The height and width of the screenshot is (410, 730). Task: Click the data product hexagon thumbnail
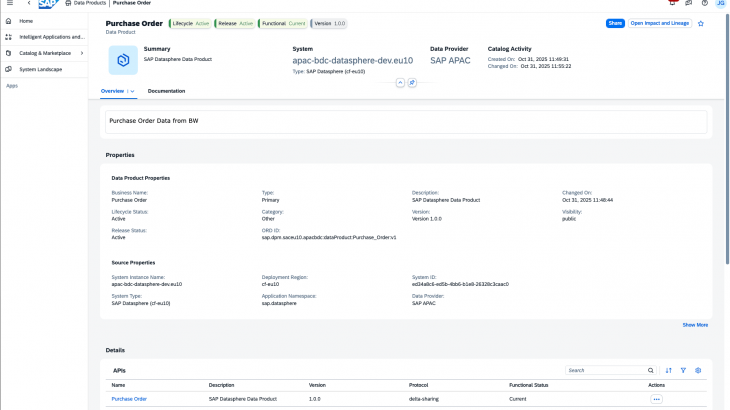tap(123, 60)
